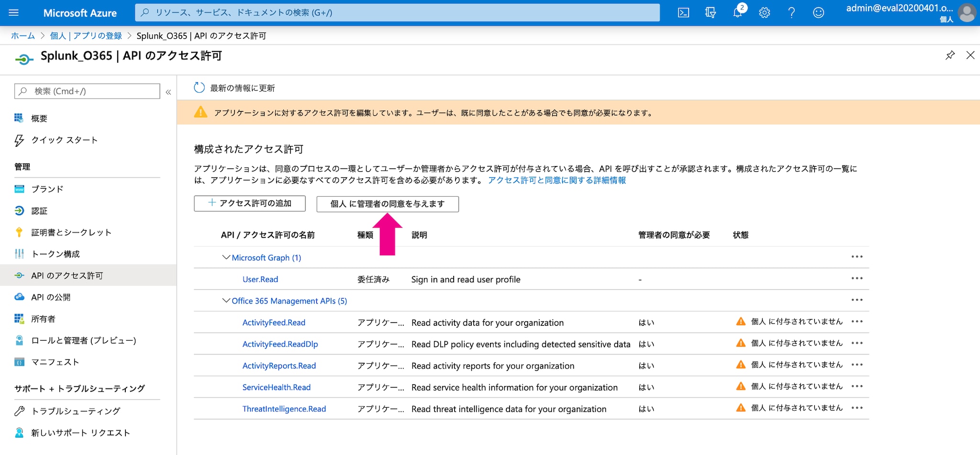Click the Microsoft Azure logo text
The height and width of the screenshot is (455, 980).
[x=80, y=13]
